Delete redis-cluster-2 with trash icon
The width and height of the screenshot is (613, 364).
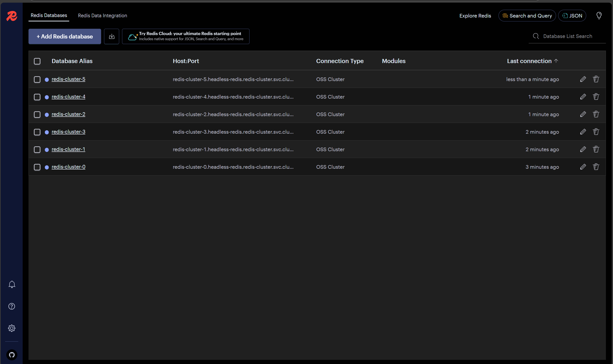[x=596, y=114]
